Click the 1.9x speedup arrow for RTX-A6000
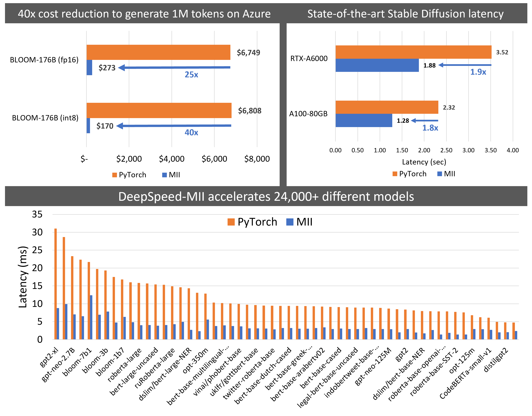Image resolution: width=532 pixels, height=416 pixels. (x=465, y=65)
